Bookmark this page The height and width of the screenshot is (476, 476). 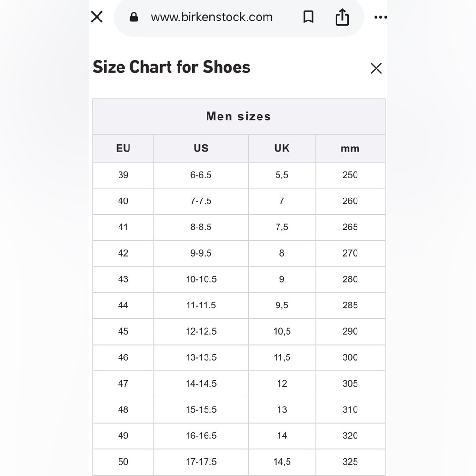pos(308,17)
